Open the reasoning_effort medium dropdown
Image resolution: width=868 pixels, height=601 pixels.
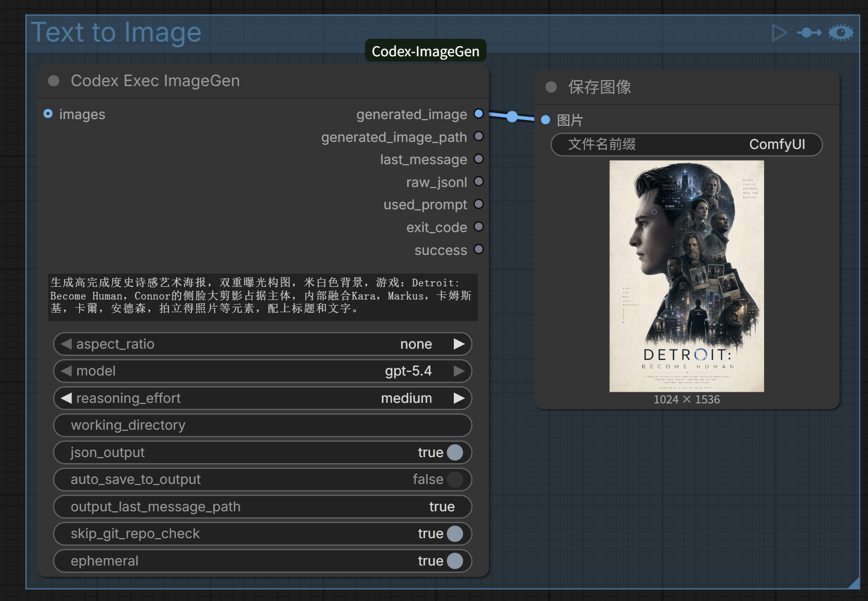coord(263,398)
